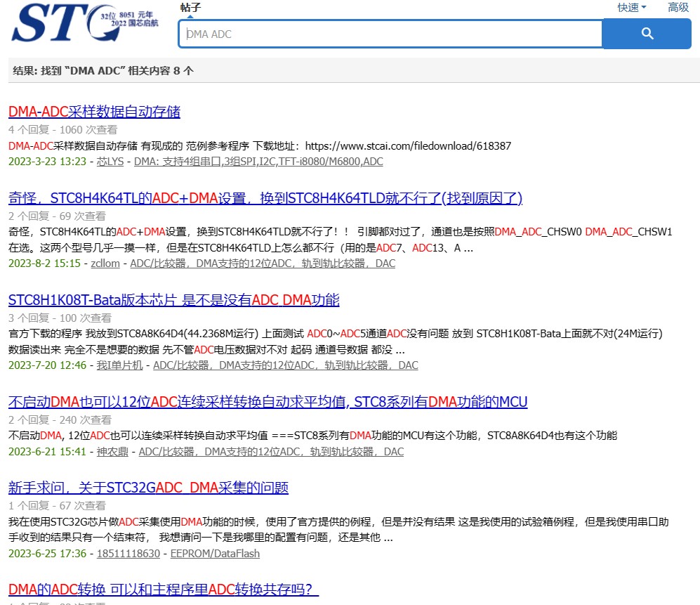Click text 2 个回复 - 69 次查看
700x605 pixels.
57,216
